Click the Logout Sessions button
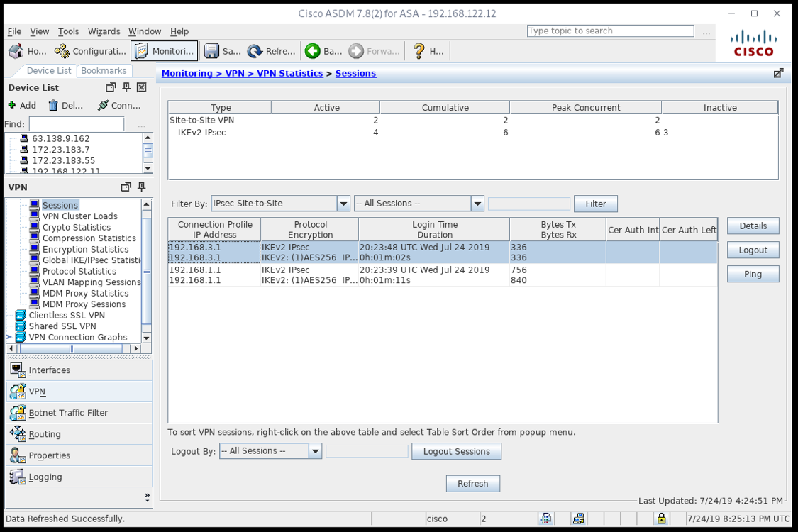This screenshot has width=798, height=532. [456, 450]
